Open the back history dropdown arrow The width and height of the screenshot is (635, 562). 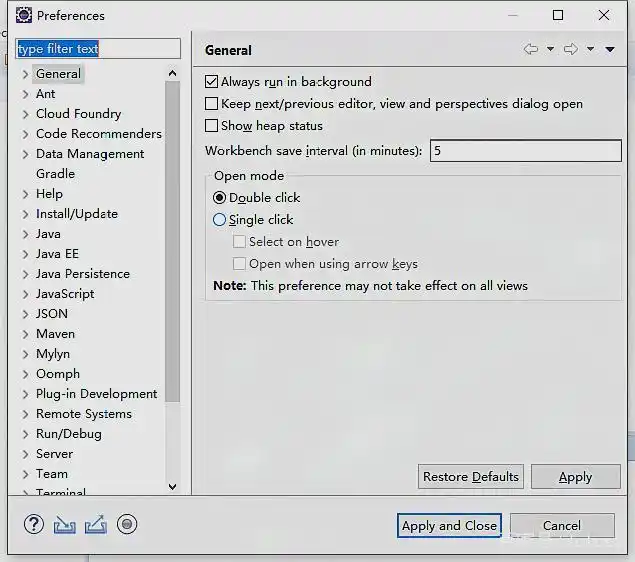550,50
